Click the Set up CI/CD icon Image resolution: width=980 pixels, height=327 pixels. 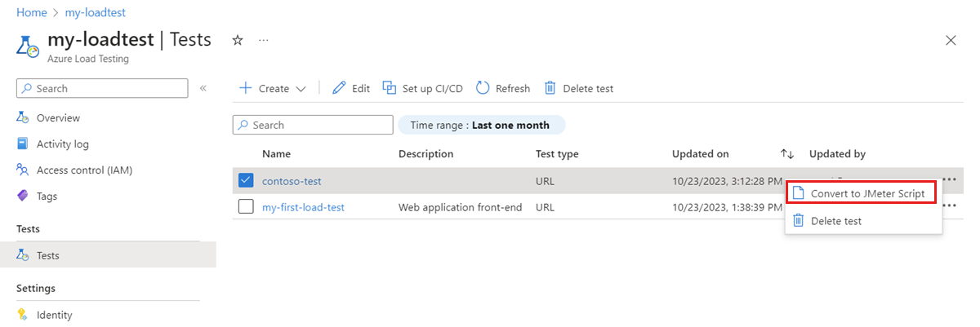390,88
